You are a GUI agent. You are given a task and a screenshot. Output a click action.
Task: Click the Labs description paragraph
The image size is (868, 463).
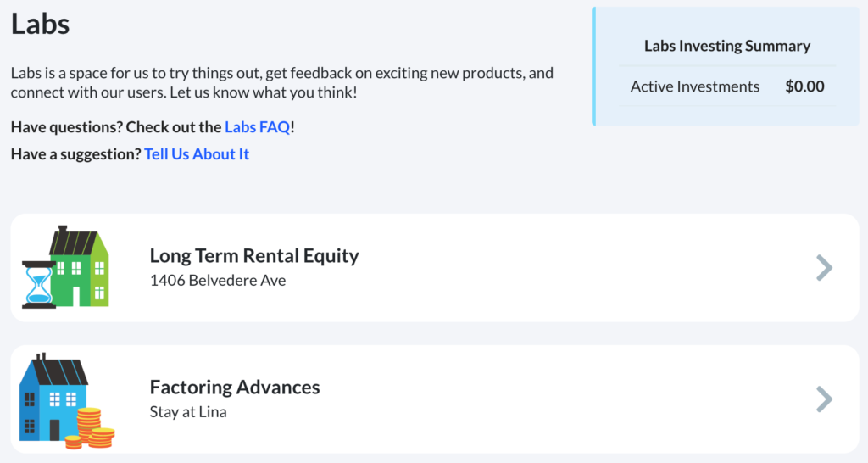pyautogui.click(x=281, y=82)
